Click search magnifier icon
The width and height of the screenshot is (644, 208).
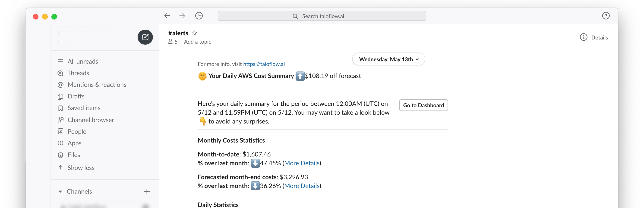coord(295,16)
